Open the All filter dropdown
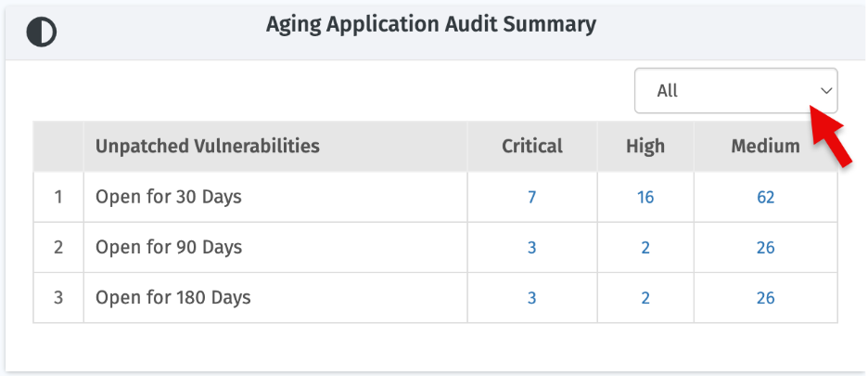The width and height of the screenshot is (868, 376). (735, 90)
